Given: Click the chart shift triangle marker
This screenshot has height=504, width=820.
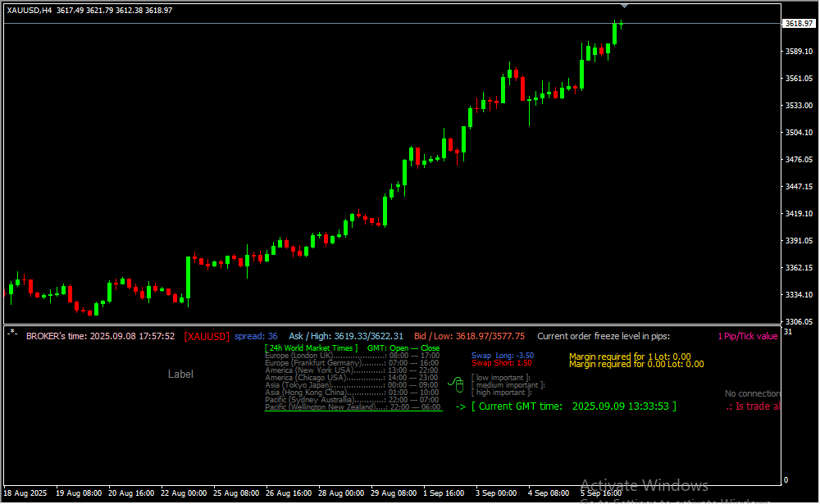Looking at the screenshot, I should pos(624,6).
